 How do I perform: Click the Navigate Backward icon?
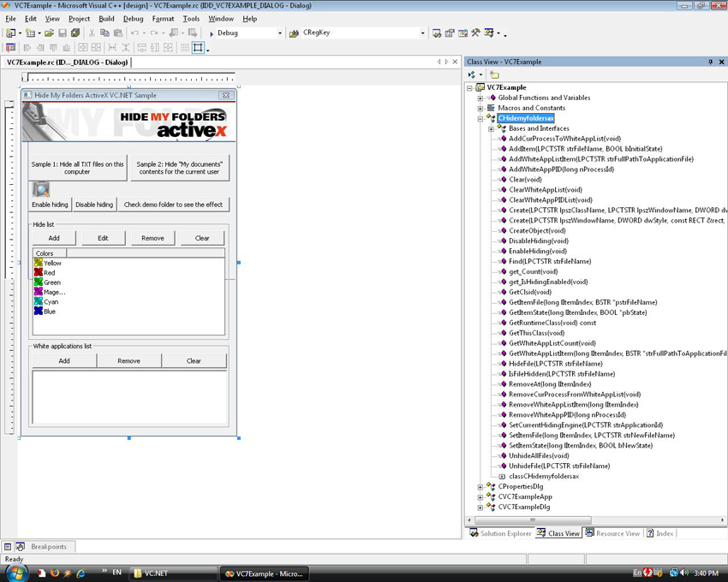(174, 33)
